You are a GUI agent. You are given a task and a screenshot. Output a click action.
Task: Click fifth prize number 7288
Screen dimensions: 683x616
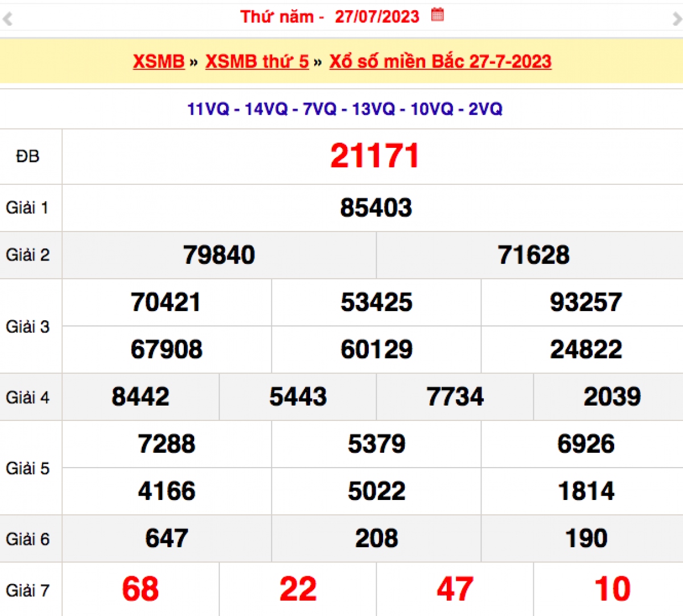(166, 444)
